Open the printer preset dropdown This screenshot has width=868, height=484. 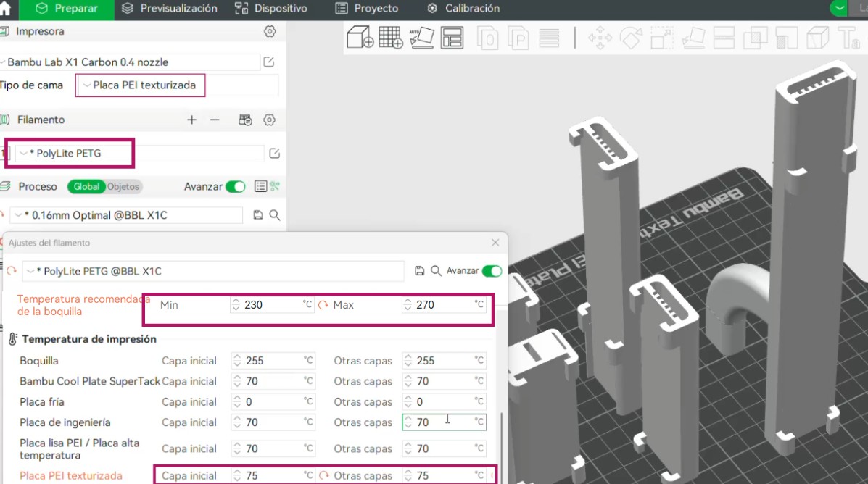click(130, 62)
